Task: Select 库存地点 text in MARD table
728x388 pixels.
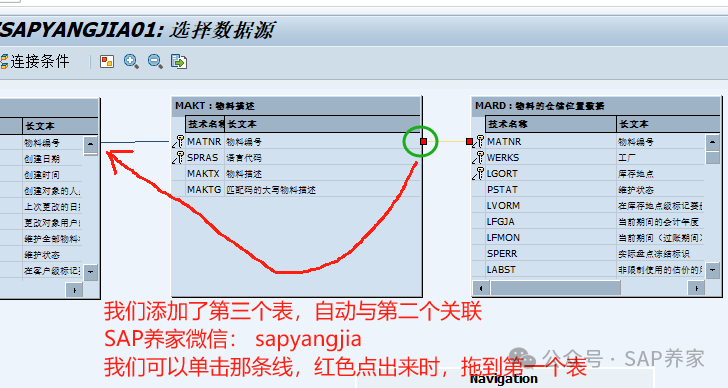Action: [x=636, y=174]
